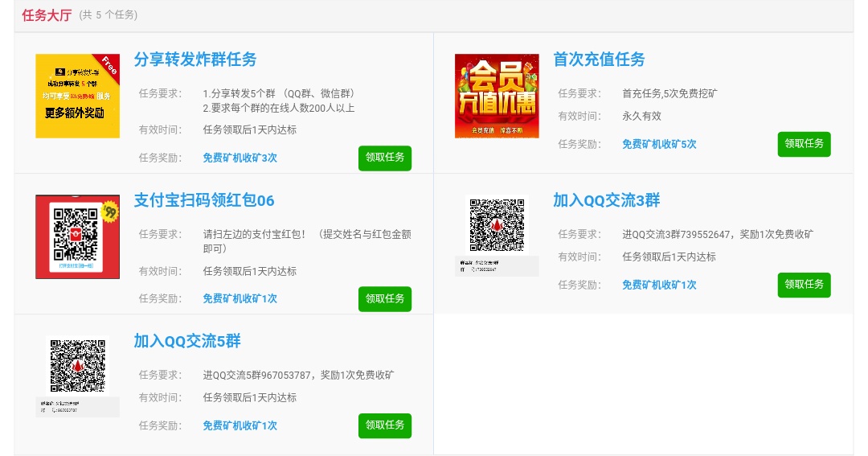
Task: Click requirement text 首充任务,5次免费挖矿
Action: pos(669,93)
